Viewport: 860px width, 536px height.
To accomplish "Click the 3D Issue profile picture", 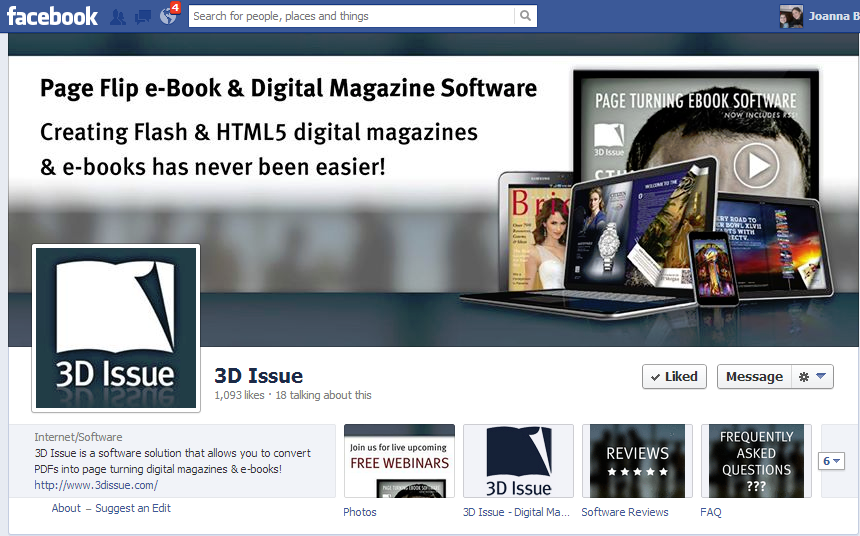I will (x=116, y=328).
